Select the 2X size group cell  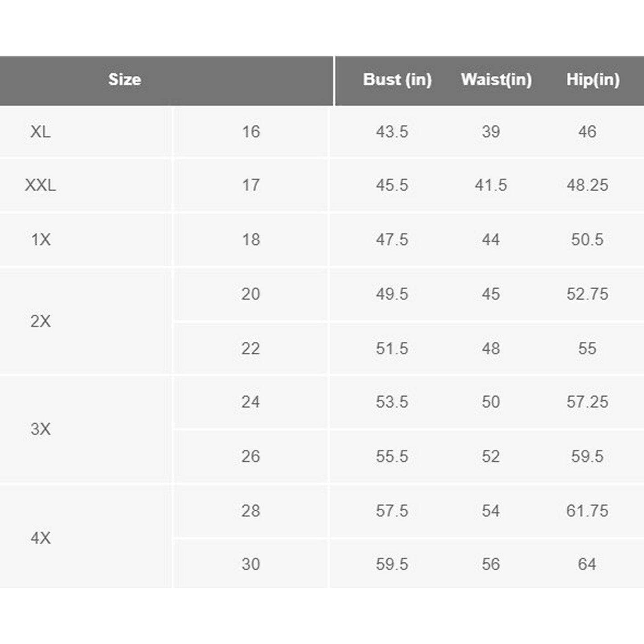[x=40, y=321]
